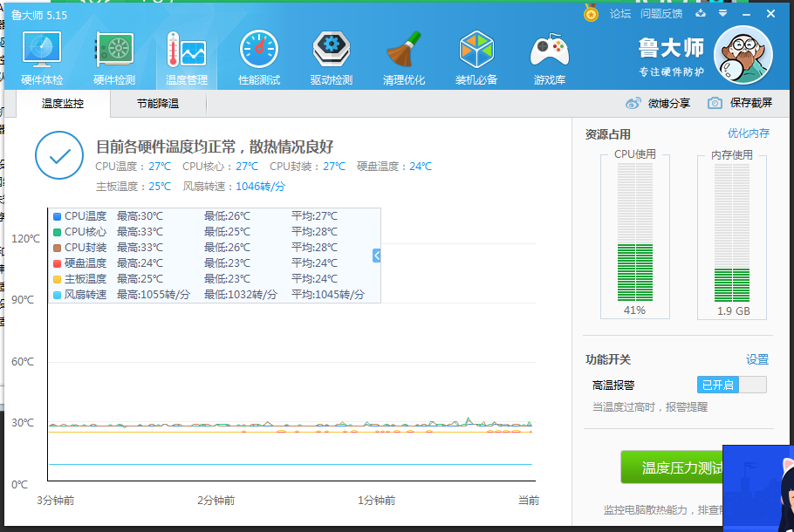Viewport: 794px width, 532px height.
Task: Click the yellow 主板温度 legend swatch
Action: (x=58, y=279)
